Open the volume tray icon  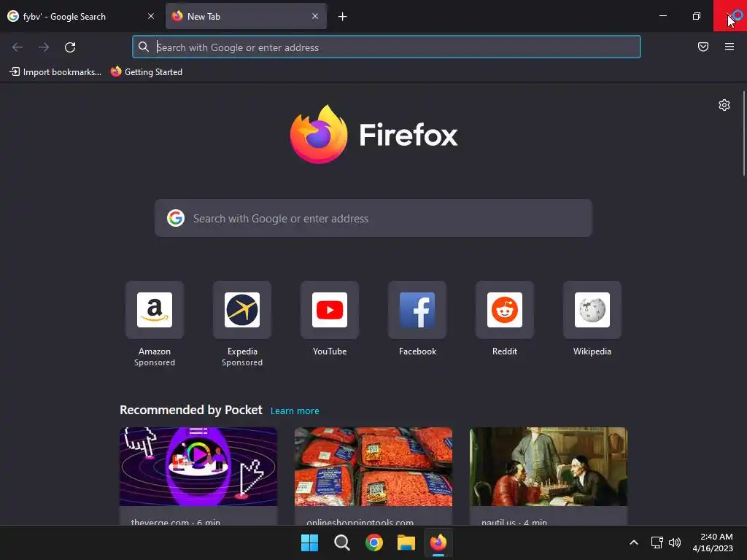pos(675,542)
